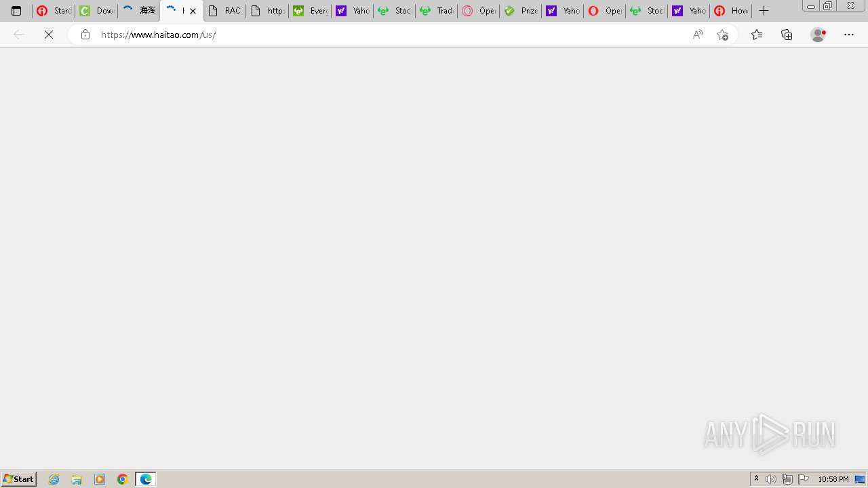Open Action Center flag icon

(804, 479)
